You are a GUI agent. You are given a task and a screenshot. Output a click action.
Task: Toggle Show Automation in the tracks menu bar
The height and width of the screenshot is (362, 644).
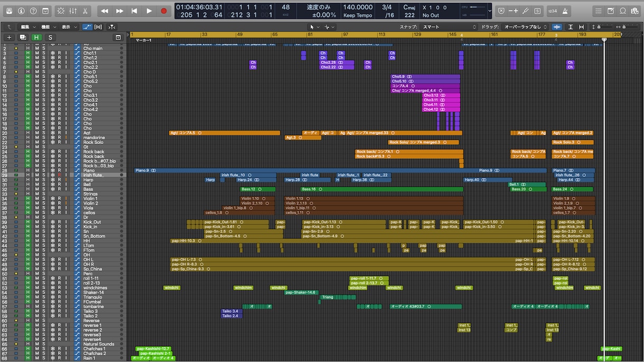[87, 26]
